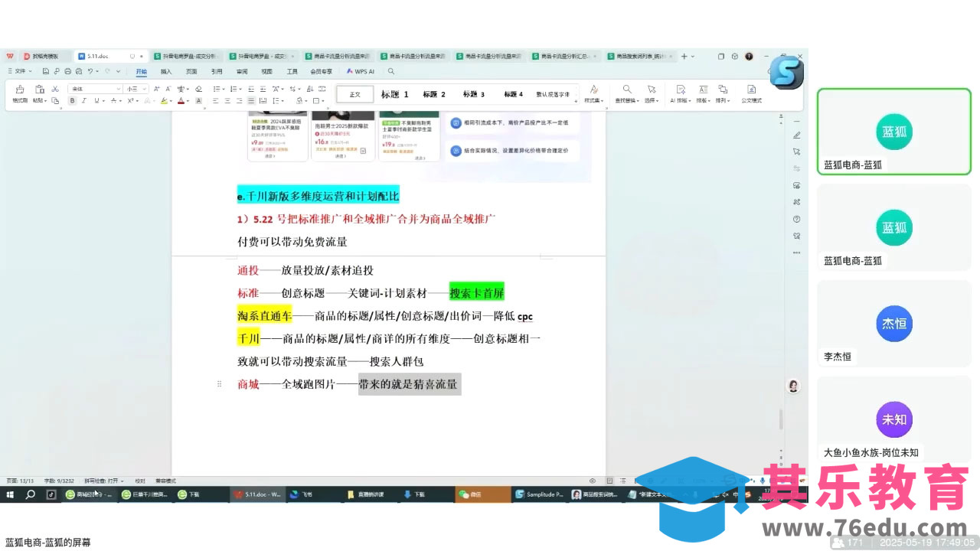Select the 正文 paragraph style
Viewport: 980px width, 551px height.
point(354,94)
